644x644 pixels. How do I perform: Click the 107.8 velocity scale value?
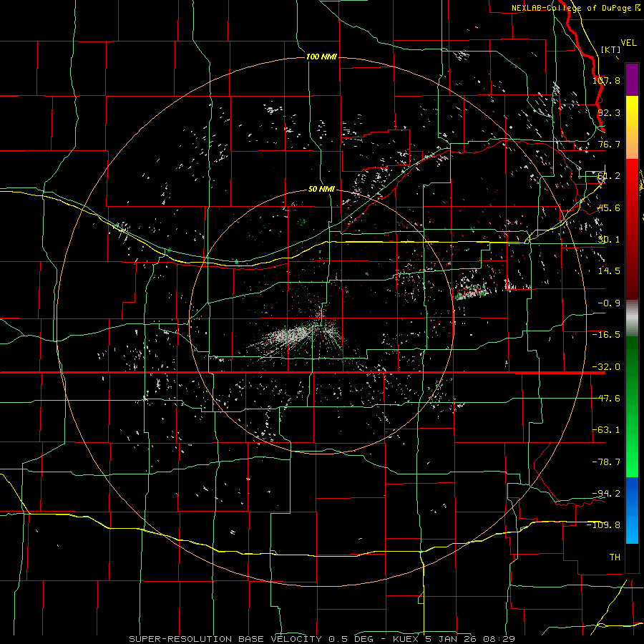pos(606,80)
